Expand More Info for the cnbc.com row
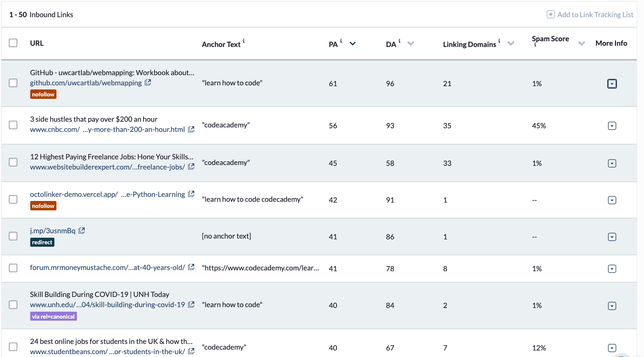This screenshot has width=644, height=357. [x=612, y=126]
